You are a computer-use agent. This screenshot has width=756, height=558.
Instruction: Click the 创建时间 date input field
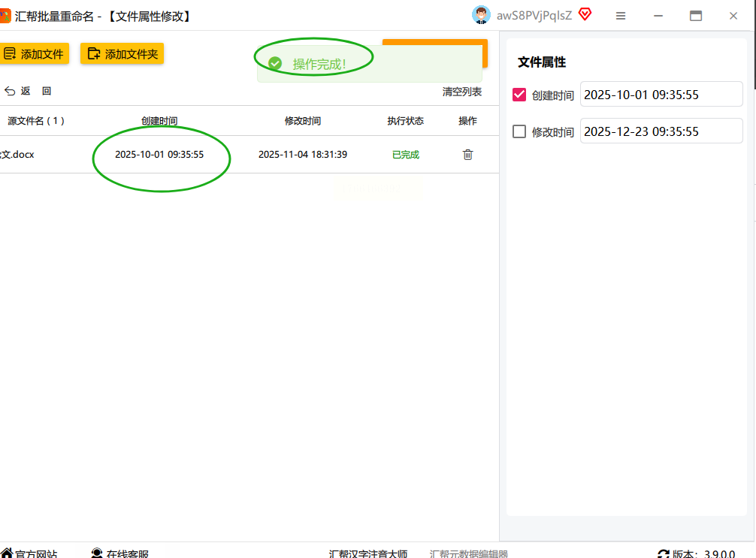pos(661,95)
